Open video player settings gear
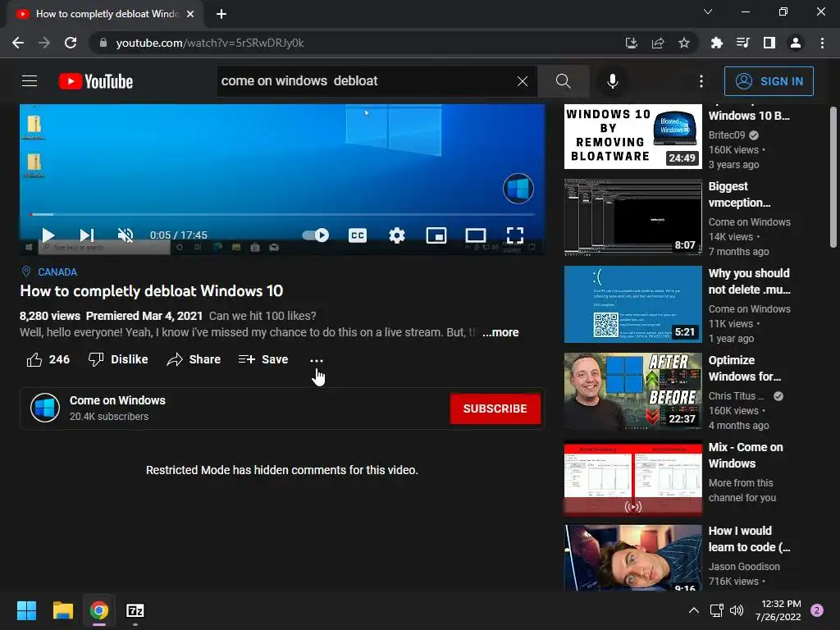840x630 pixels. (397, 235)
